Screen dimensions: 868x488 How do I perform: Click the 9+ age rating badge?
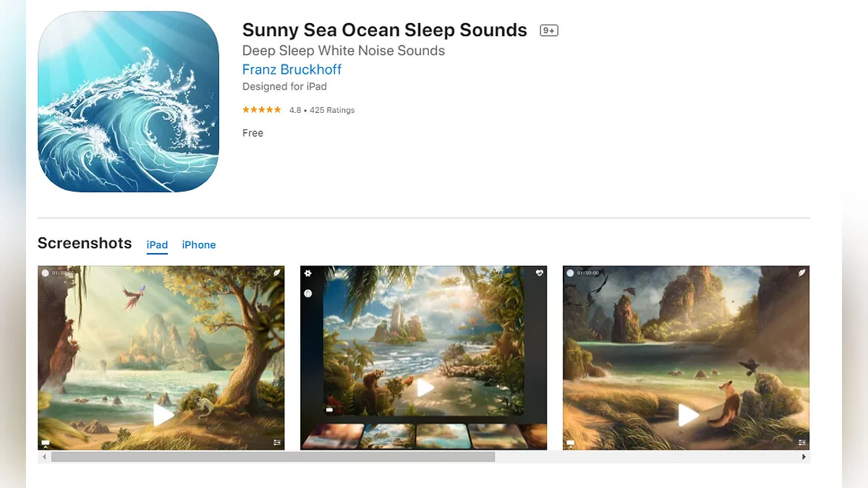coord(549,30)
